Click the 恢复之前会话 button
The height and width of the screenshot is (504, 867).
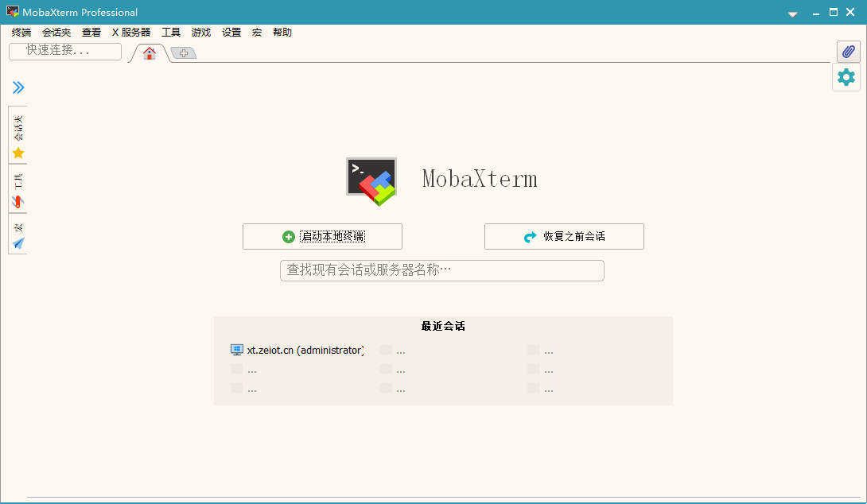point(564,237)
